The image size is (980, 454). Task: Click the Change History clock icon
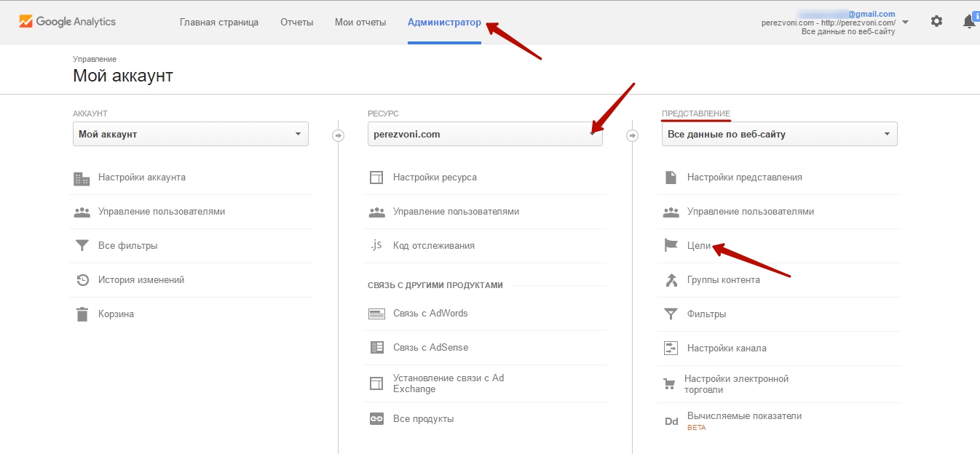click(x=82, y=280)
